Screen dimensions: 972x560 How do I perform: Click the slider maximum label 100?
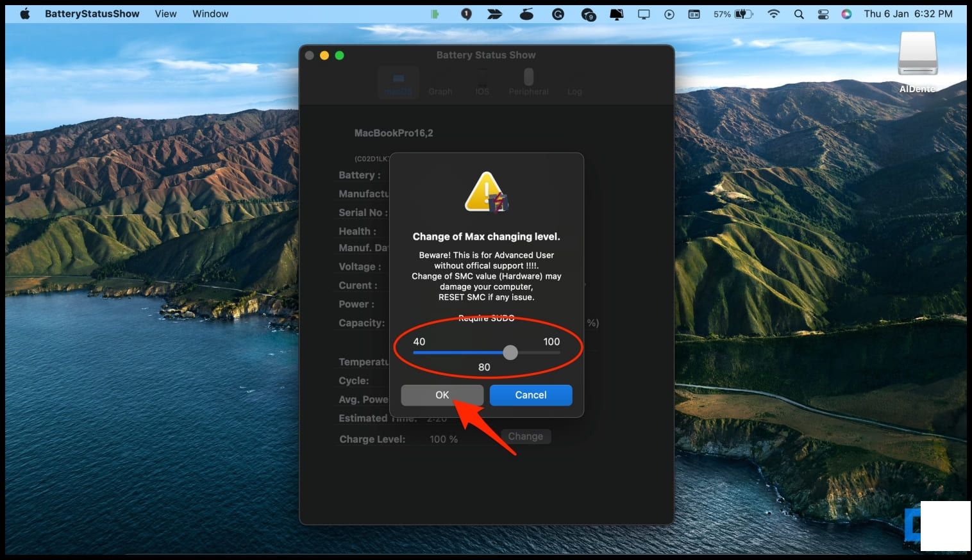coord(551,342)
